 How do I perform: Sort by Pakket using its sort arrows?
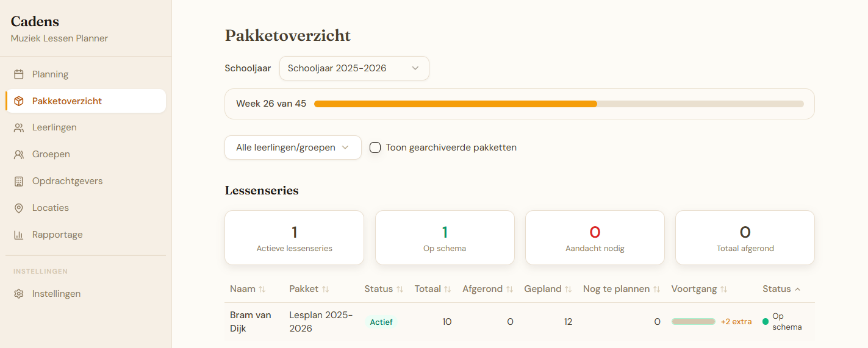(x=326, y=289)
